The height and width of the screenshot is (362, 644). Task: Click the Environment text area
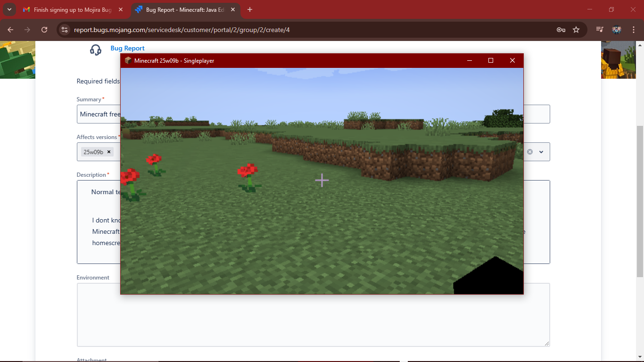[x=313, y=315]
